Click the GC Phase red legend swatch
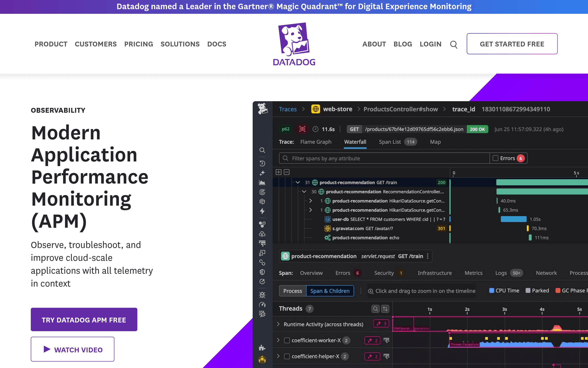 click(x=558, y=290)
